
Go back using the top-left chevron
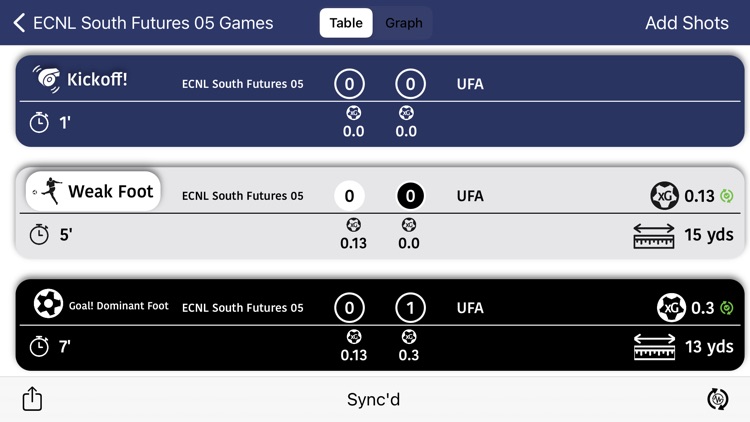19,23
